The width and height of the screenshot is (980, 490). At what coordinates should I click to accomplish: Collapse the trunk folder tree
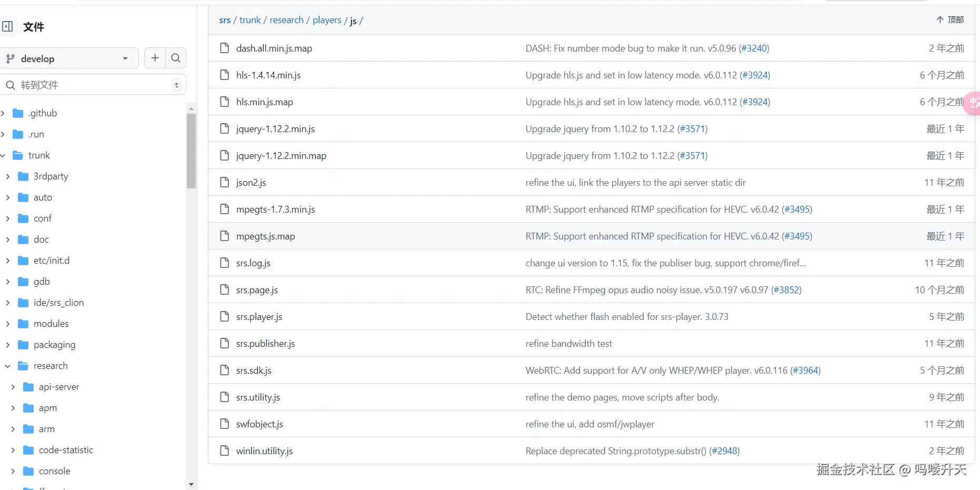click(x=3, y=155)
